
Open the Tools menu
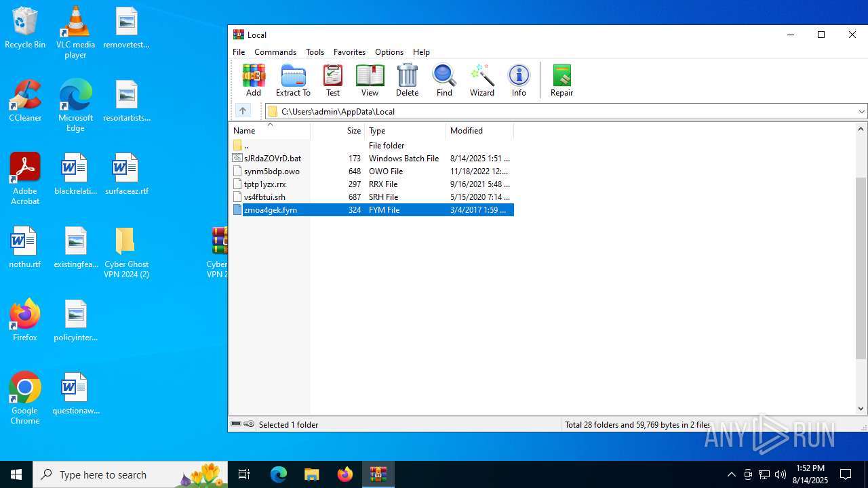point(315,52)
